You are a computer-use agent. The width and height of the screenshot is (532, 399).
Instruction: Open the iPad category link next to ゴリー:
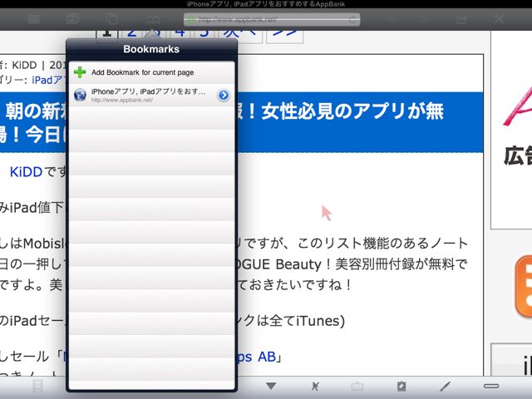[48, 80]
